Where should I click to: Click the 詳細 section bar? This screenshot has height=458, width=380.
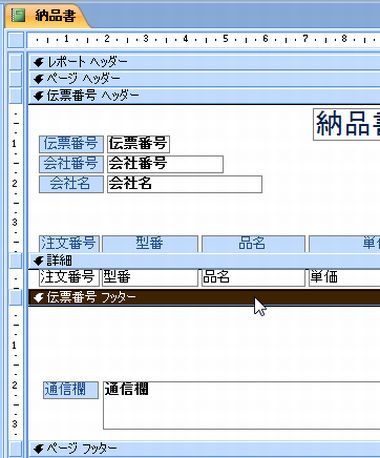(204, 260)
